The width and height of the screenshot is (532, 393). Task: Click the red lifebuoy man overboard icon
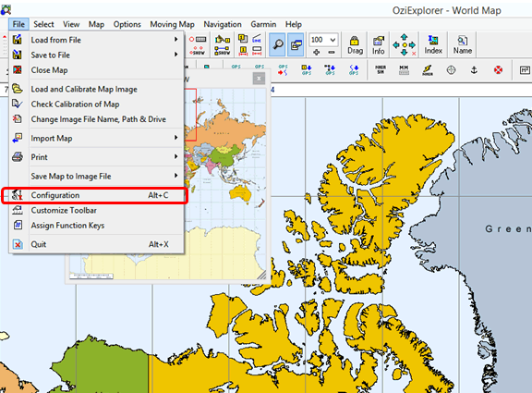point(498,70)
